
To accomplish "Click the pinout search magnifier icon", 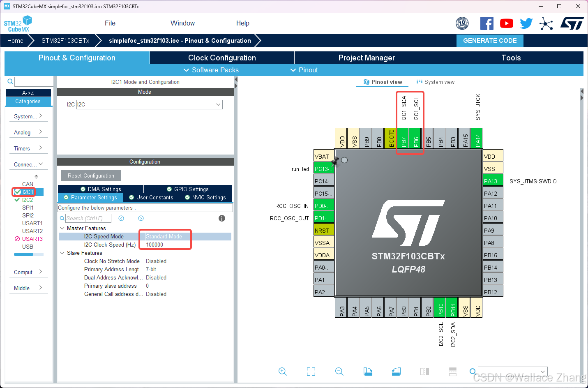I will click(473, 371).
